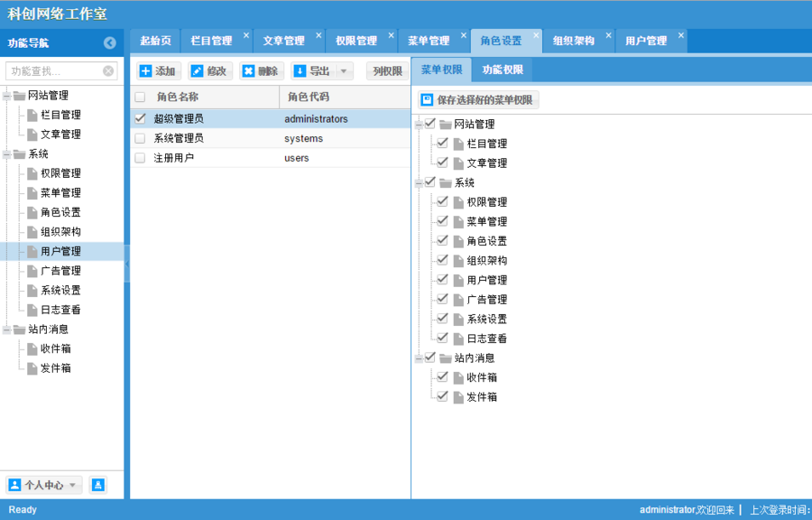The width and height of the screenshot is (812, 520).
Task: Open the 个人中心 menu button
Action: 44,485
